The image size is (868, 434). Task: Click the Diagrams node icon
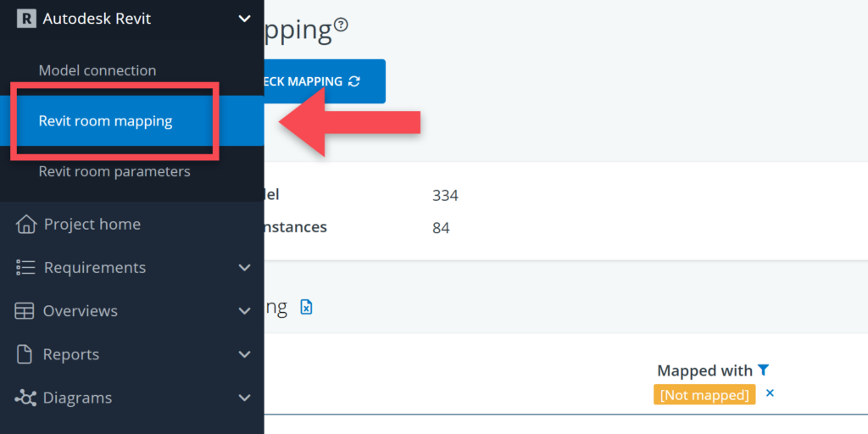(25, 398)
